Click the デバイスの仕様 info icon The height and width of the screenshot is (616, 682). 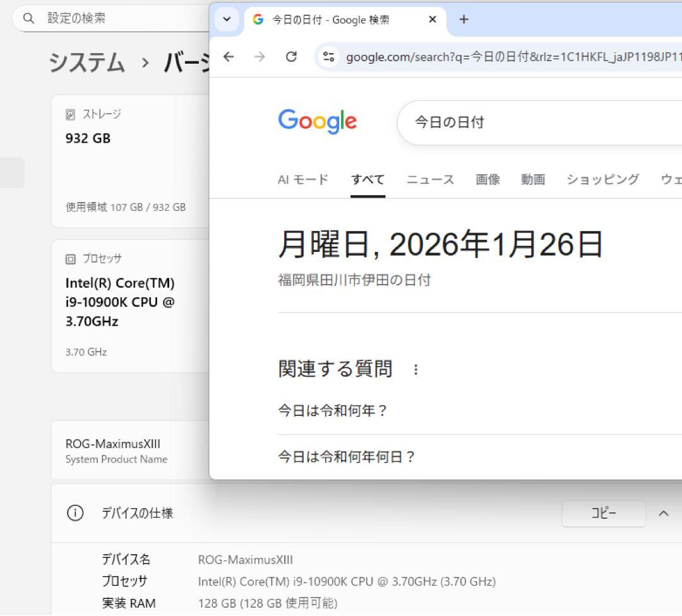(x=75, y=513)
